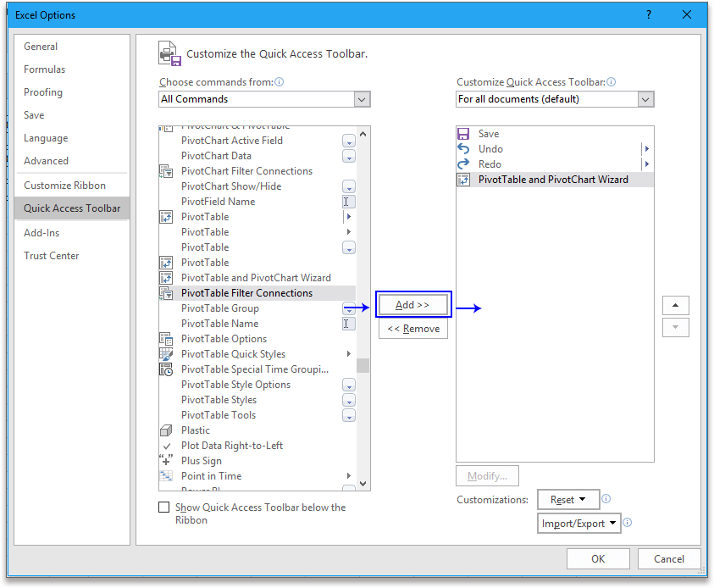Open the Trust Center category
714x588 pixels.
[71, 256]
